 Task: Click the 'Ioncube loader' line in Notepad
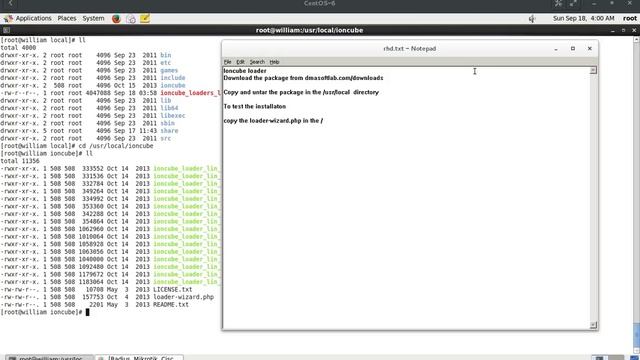(244, 71)
